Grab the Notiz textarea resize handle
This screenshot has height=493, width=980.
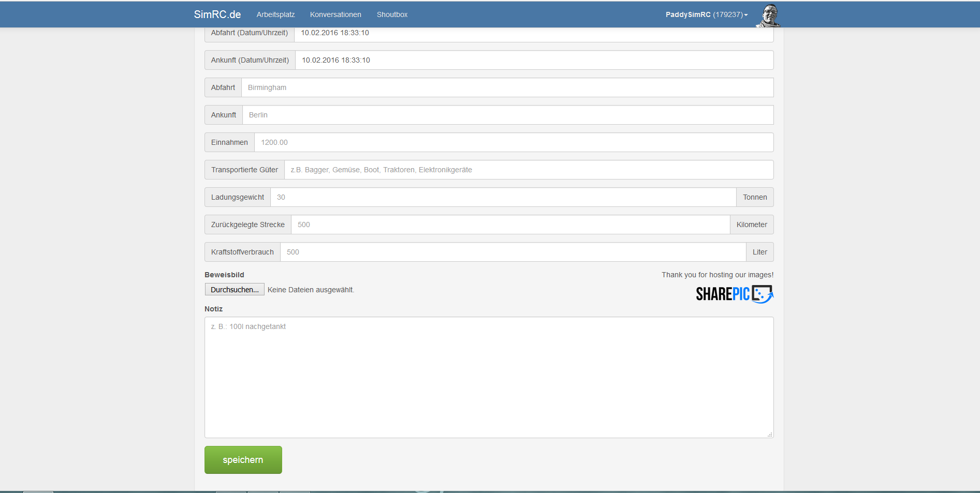[770, 435]
